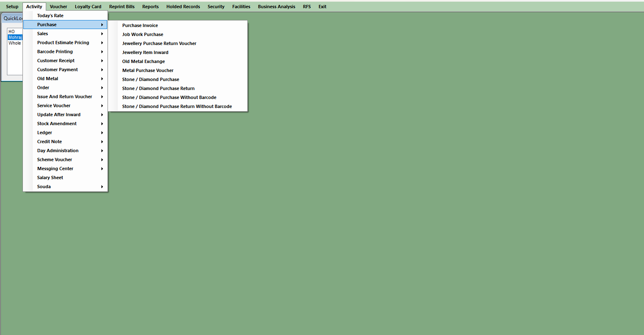The width and height of the screenshot is (644, 335).
Task: Select Today's Rate from Activity menu
Action: tap(65, 16)
